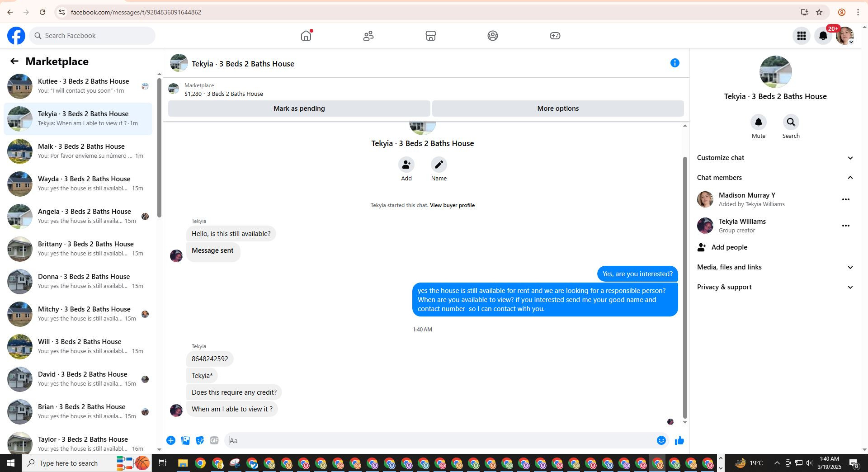Image resolution: width=868 pixels, height=472 pixels.
Task: Open the Facebook menu grid icon
Action: [x=802, y=36]
